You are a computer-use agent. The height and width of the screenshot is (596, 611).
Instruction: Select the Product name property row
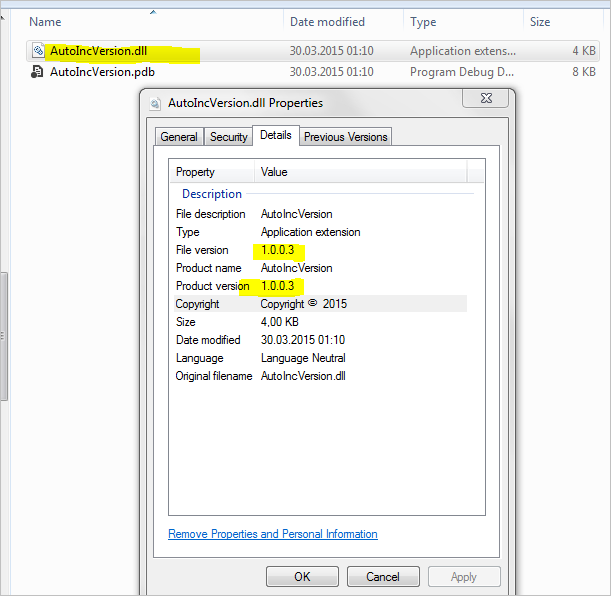pyautogui.click(x=320, y=268)
